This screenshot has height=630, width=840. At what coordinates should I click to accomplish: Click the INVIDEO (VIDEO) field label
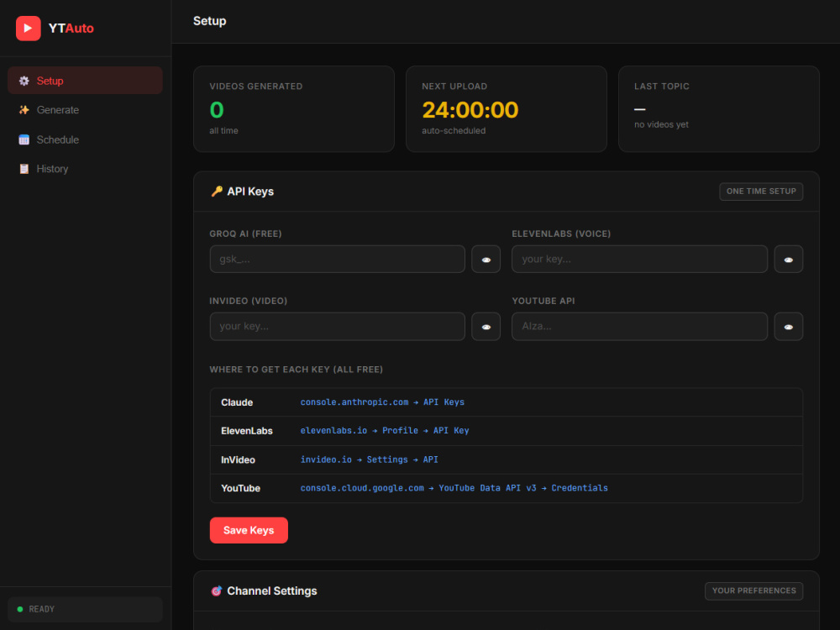point(249,301)
